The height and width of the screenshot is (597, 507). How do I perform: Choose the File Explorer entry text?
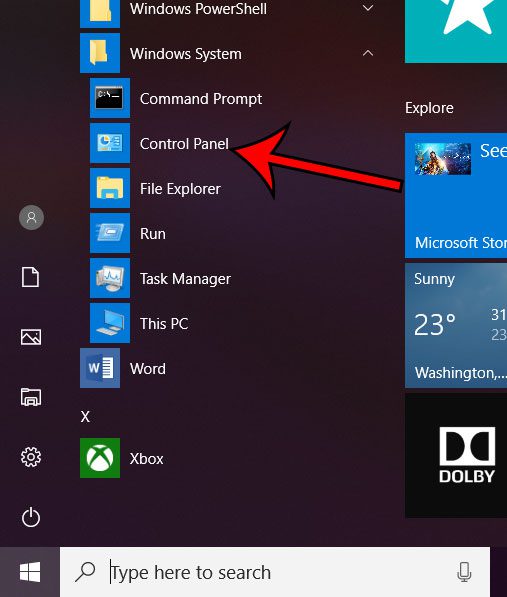(x=180, y=188)
